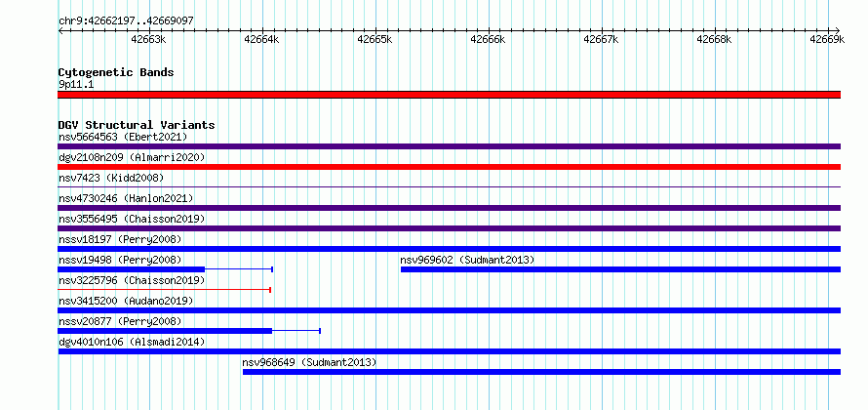This screenshot has height=410, width=868.
Task: Click the red 9p11.1 cytogenetic band bar
Action: pyautogui.click(x=449, y=95)
